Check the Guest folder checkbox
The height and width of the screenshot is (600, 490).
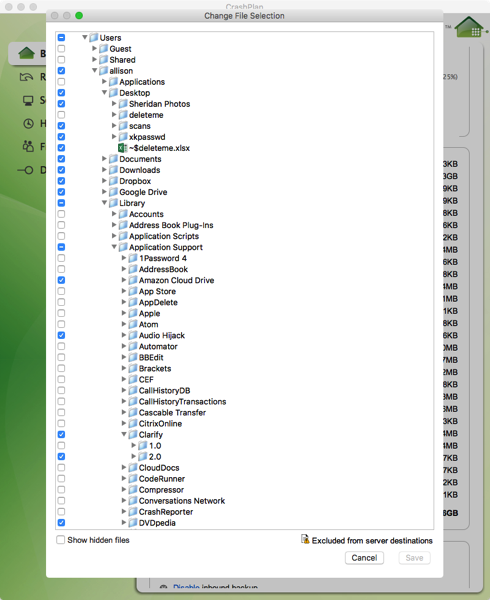[x=61, y=49]
